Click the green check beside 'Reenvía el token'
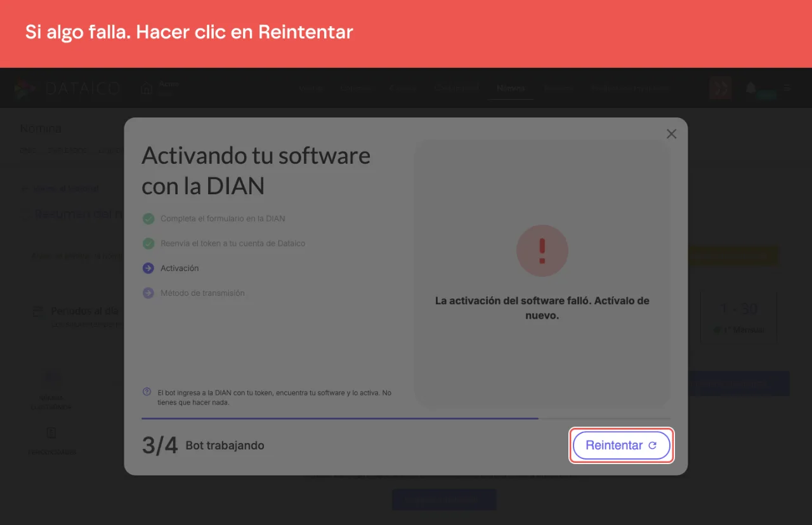The height and width of the screenshot is (525, 812). pos(148,243)
